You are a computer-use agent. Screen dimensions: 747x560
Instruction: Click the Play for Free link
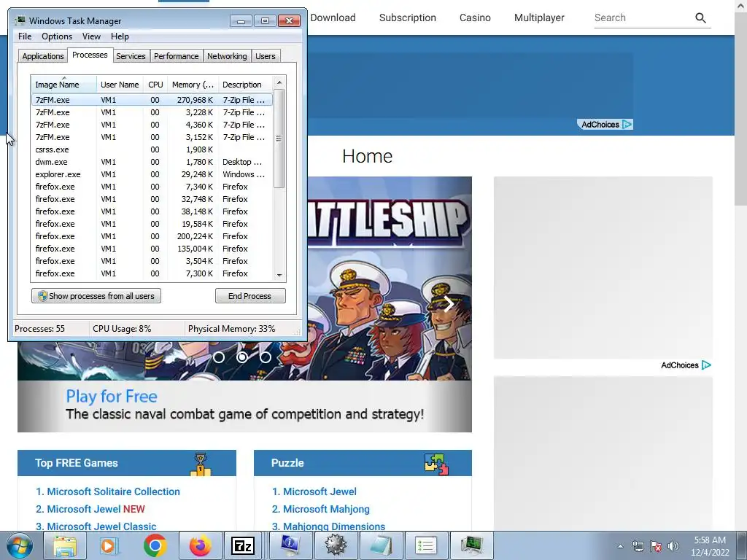(112, 396)
